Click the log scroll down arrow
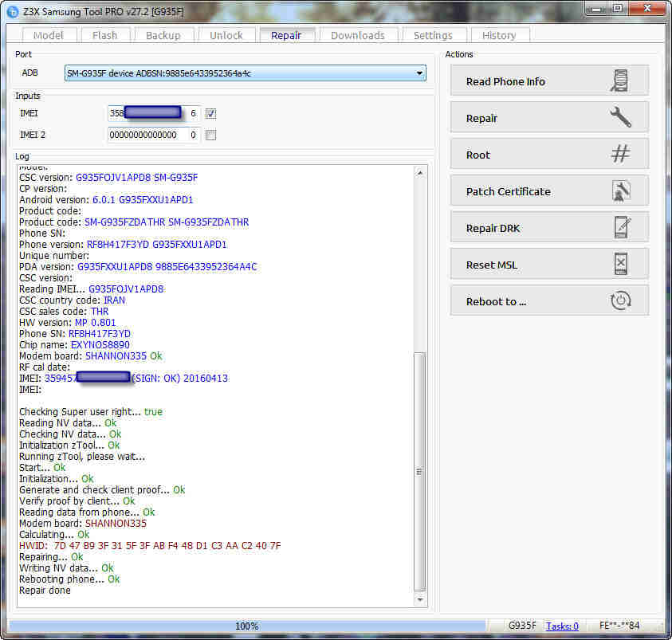 [x=420, y=599]
